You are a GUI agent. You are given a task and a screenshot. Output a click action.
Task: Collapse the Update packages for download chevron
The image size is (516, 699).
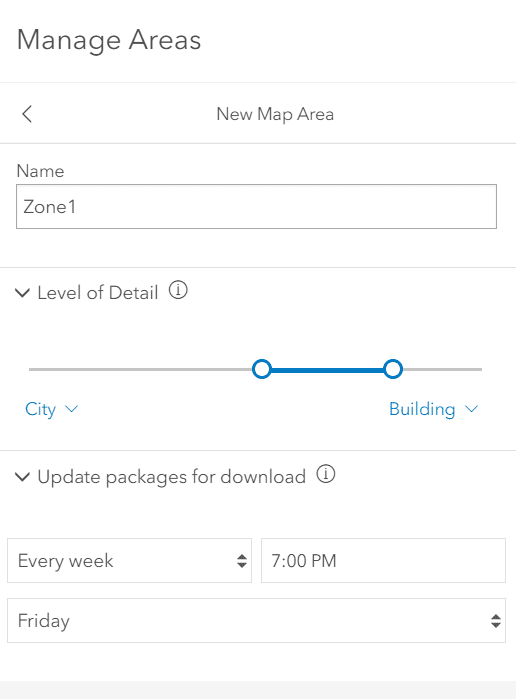(22, 477)
